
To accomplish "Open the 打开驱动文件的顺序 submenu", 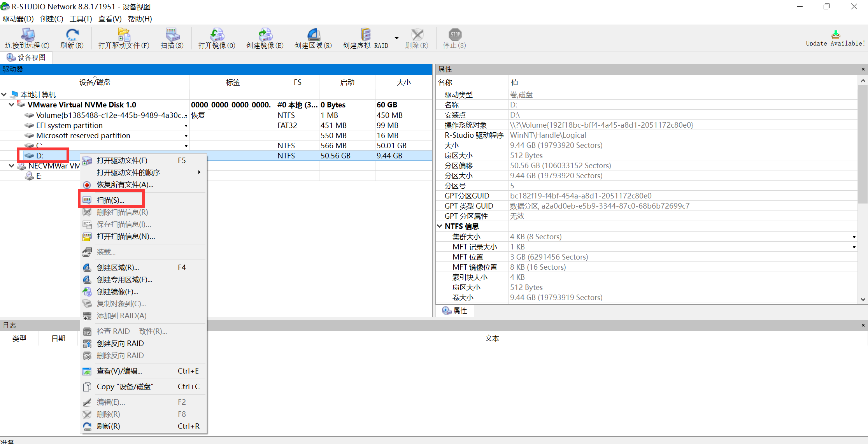I will tap(143, 172).
